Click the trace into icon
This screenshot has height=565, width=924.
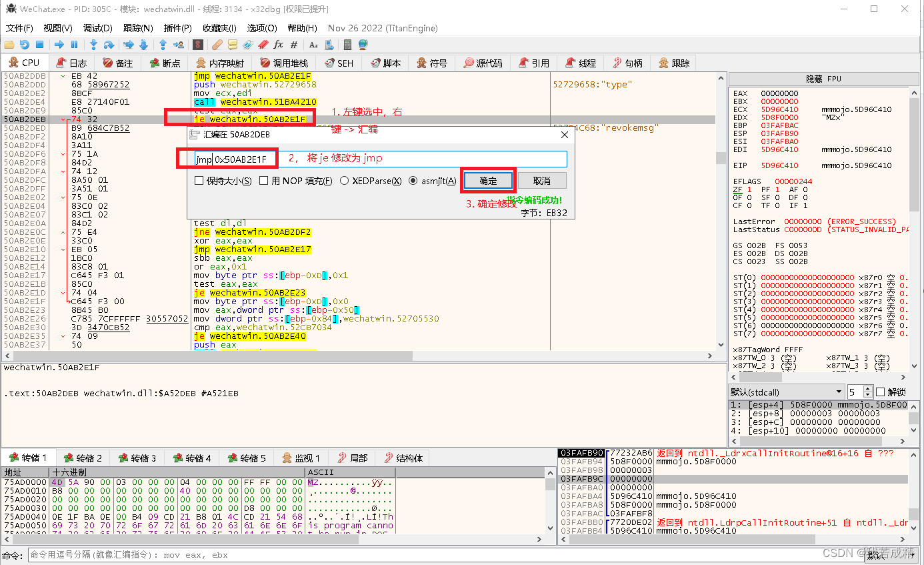129,45
